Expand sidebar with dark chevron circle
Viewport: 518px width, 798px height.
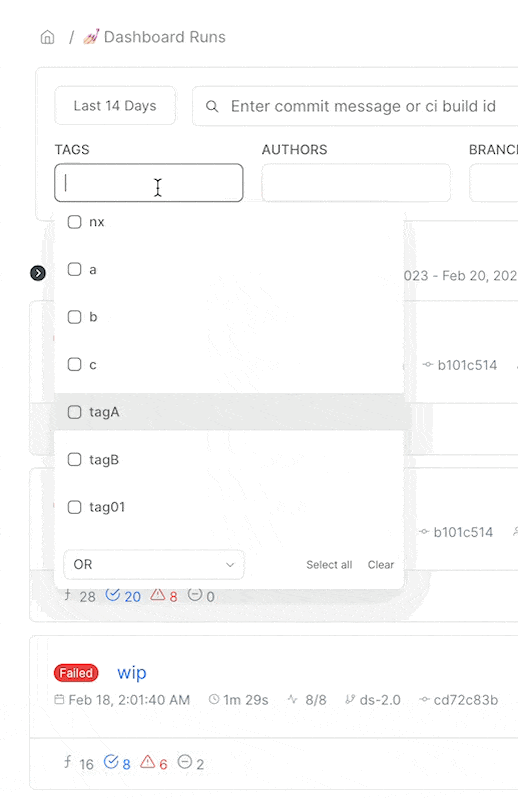(x=38, y=273)
